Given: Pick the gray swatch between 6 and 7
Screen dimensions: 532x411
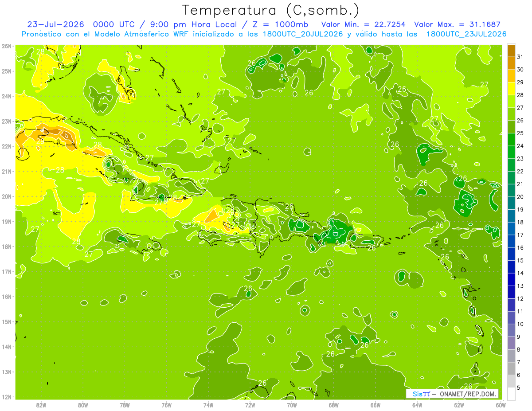Looking at the screenshot, I should click(511, 368).
